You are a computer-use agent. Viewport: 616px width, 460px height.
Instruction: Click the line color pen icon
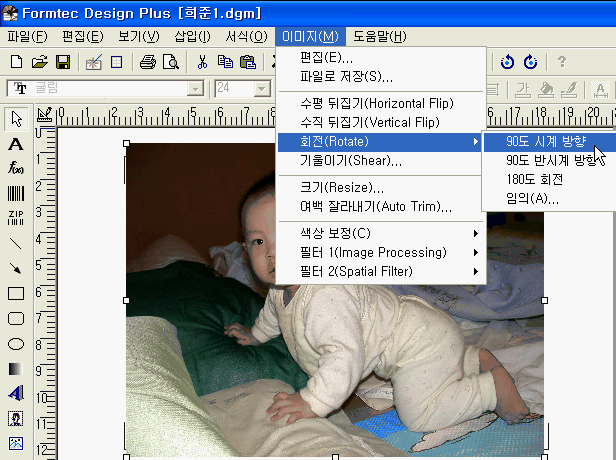click(570, 90)
